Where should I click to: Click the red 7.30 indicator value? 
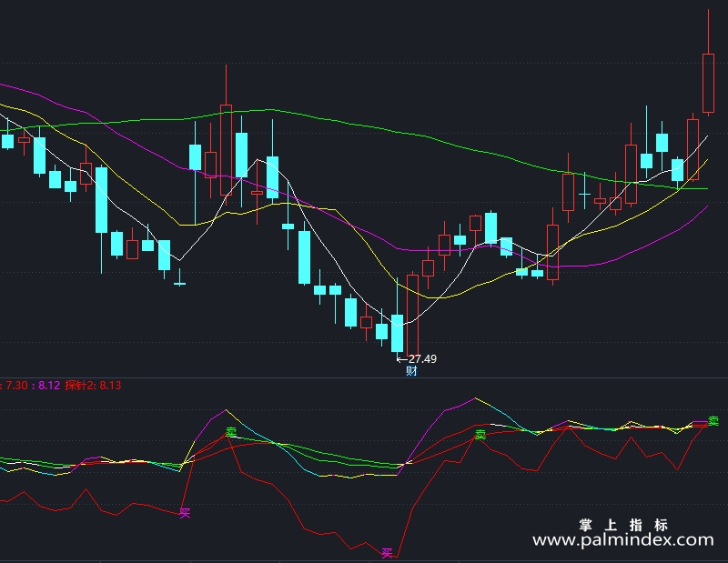point(16,386)
